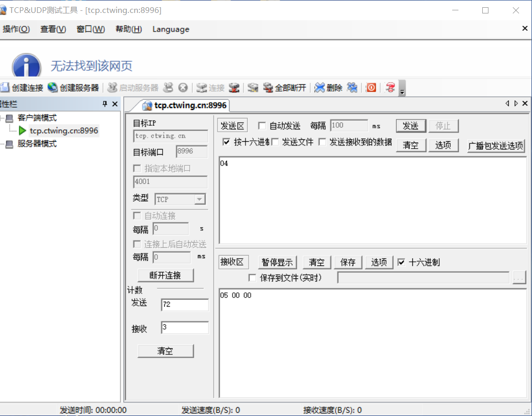Switch to the tcp.ctwing.cn:8996 tab

(x=184, y=105)
